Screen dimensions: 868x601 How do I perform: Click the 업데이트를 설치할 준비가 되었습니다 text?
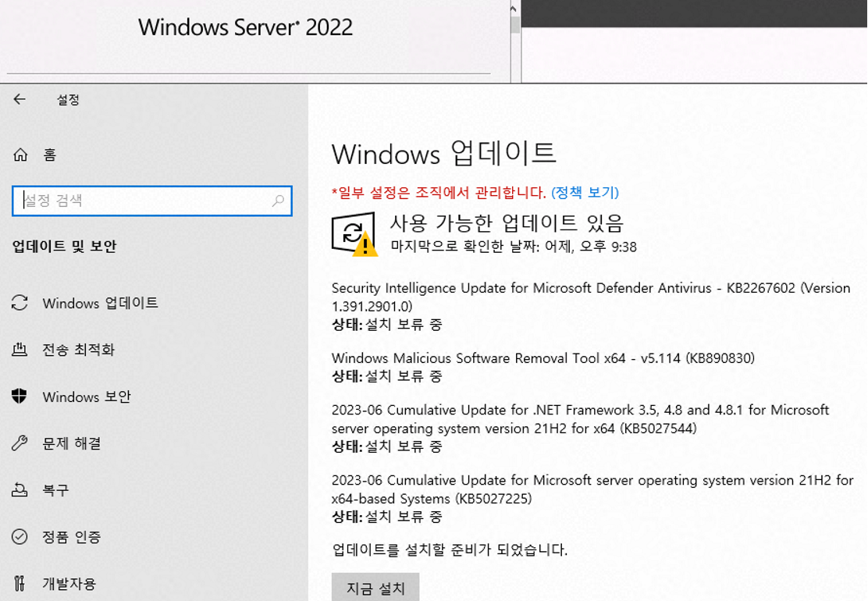[450, 550]
